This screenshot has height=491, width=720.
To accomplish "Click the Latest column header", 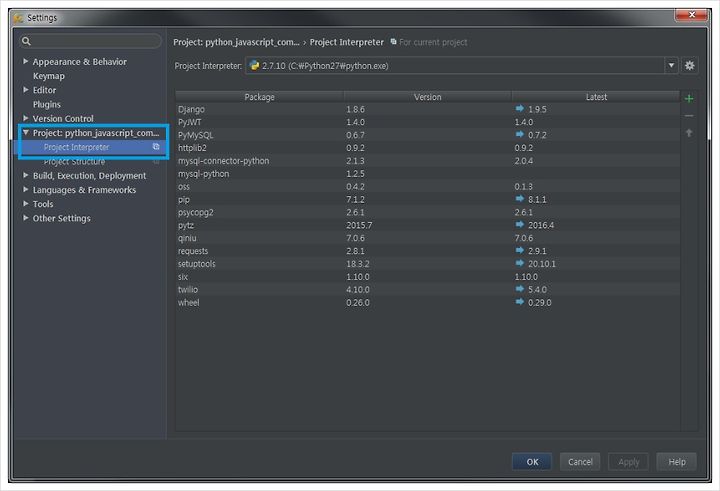I will pyautogui.click(x=596, y=96).
